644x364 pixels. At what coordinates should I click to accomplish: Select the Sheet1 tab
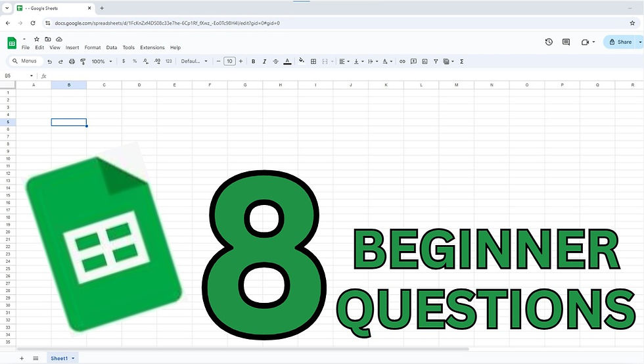click(59, 358)
